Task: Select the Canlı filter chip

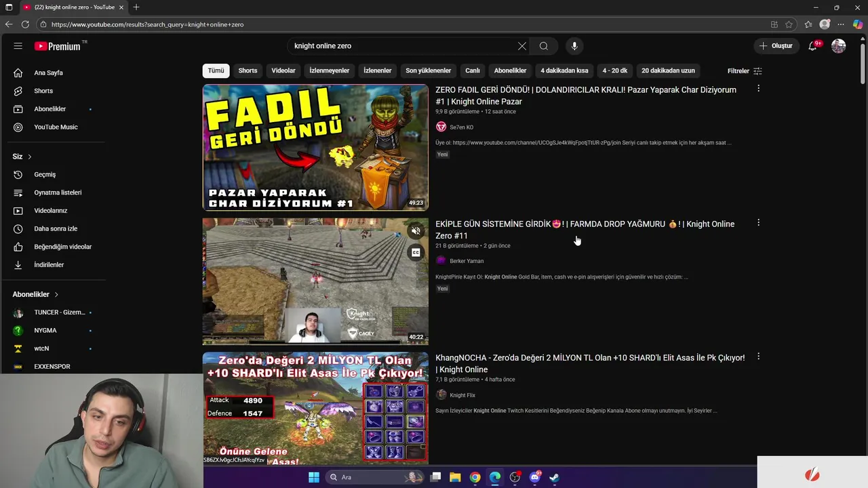Action: [x=473, y=70]
